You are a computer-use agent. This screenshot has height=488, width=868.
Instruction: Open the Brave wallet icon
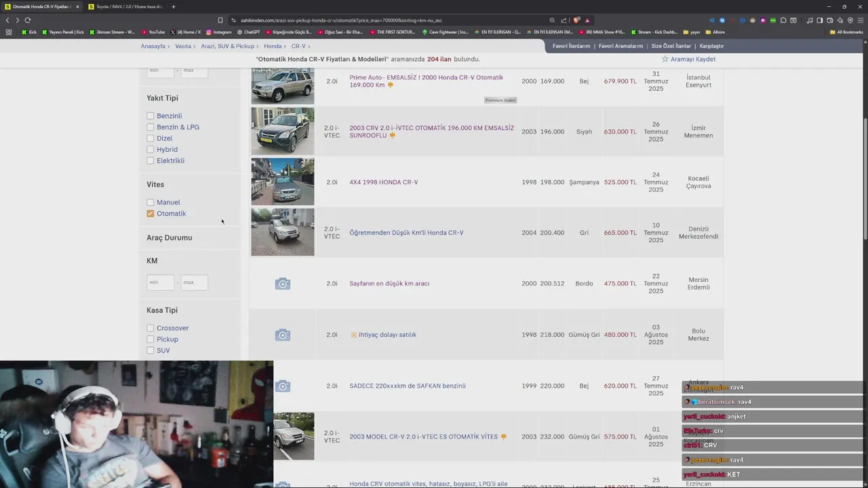[x=830, y=20]
